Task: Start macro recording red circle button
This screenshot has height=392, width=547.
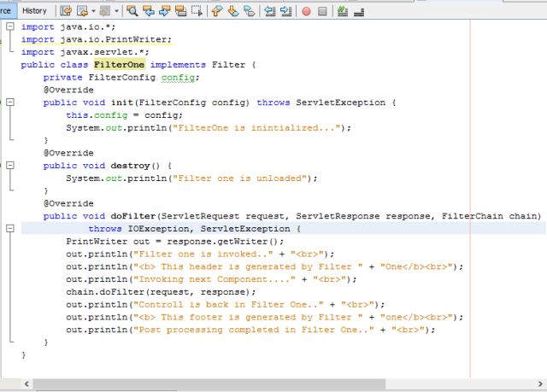Action: pos(306,11)
